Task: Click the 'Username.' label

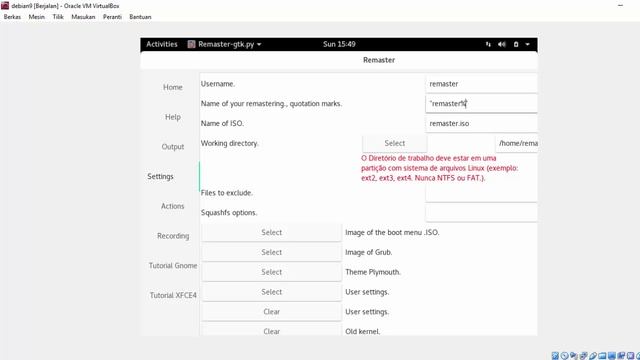Action: (218, 84)
